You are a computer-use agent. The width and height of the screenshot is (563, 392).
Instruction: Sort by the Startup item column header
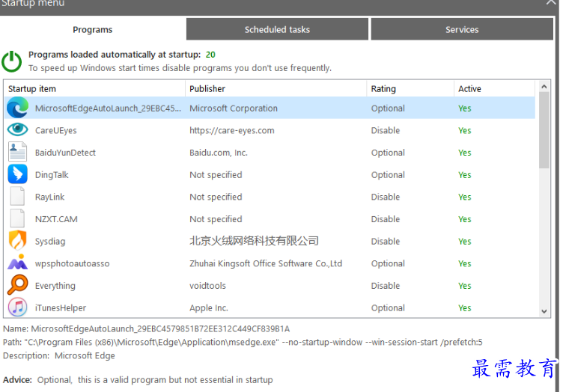pos(94,88)
